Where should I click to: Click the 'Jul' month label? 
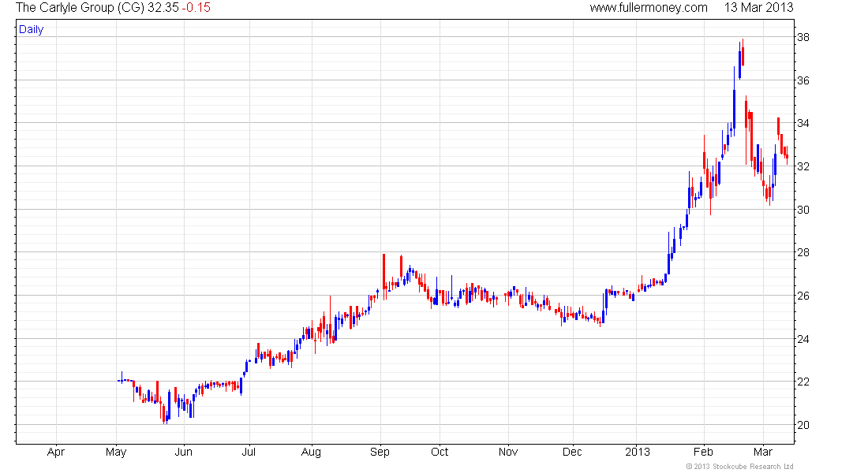249,452
